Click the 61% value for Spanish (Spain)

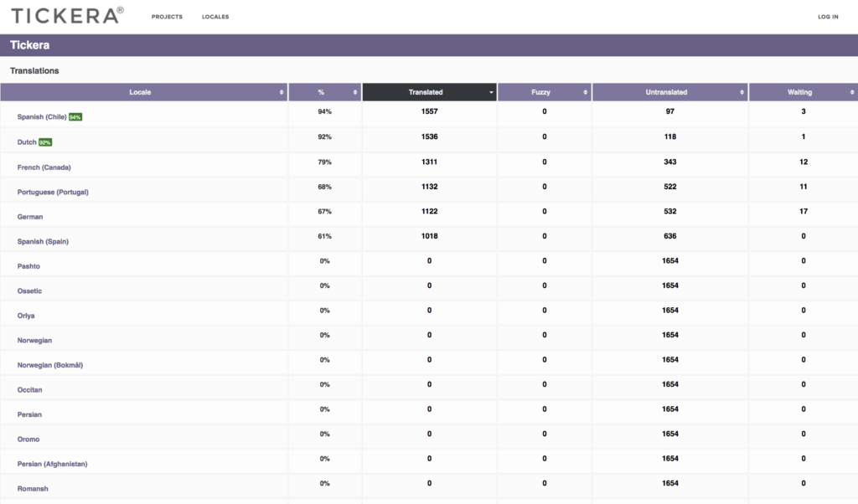click(324, 236)
